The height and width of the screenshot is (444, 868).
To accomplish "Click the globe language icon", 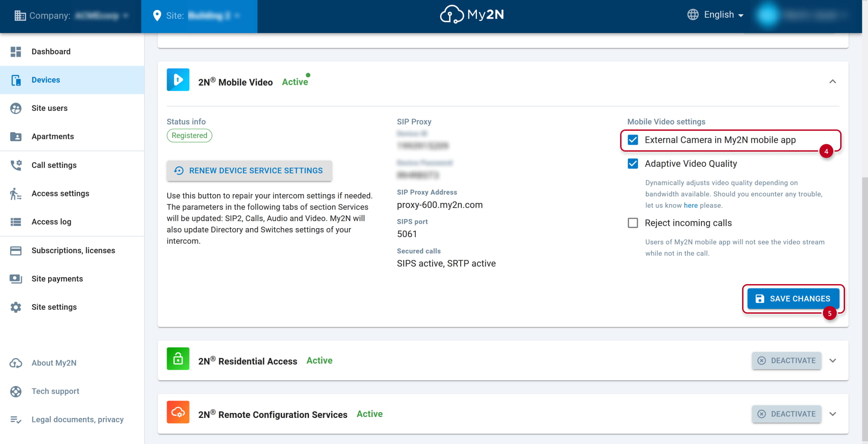I will point(693,15).
